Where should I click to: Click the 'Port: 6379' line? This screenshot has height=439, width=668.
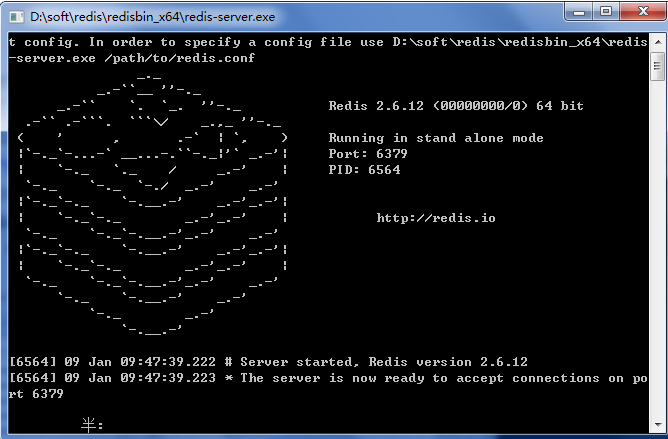point(368,154)
